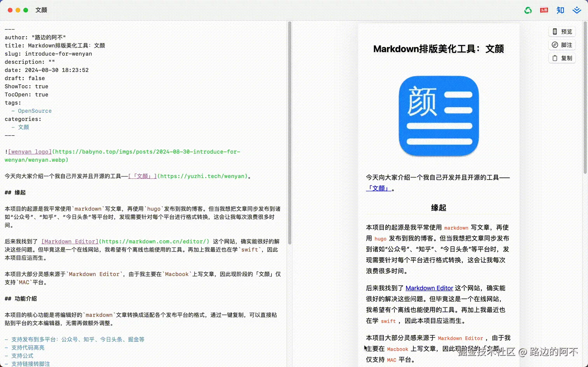Click the editor pane vertical scrollbar
The image size is (588, 367).
coord(289,133)
